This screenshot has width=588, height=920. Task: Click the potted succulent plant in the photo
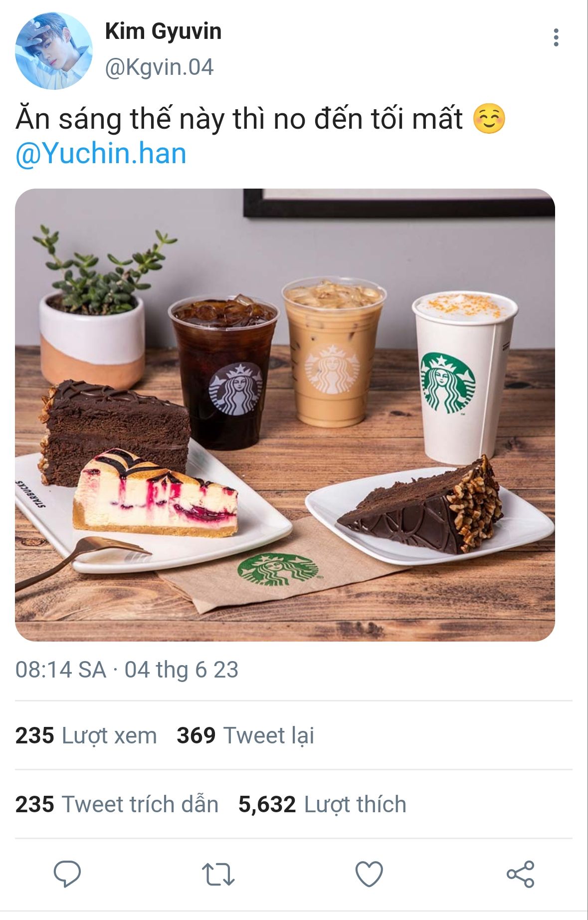[93, 309]
